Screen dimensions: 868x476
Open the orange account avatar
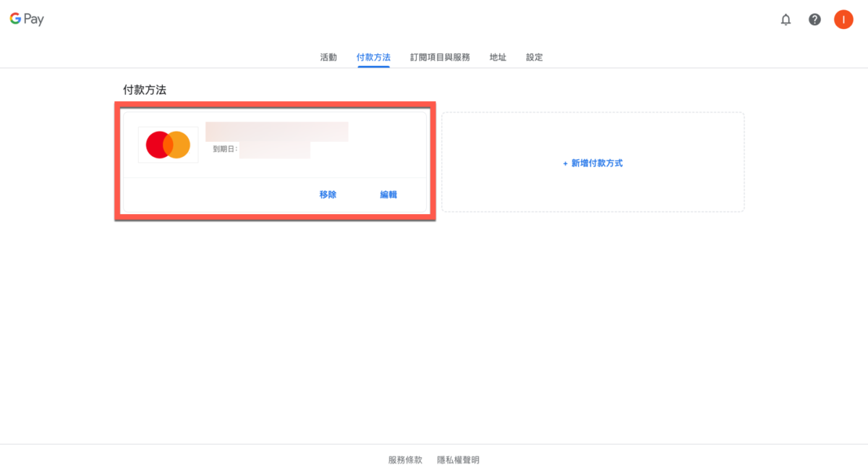coord(843,20)
